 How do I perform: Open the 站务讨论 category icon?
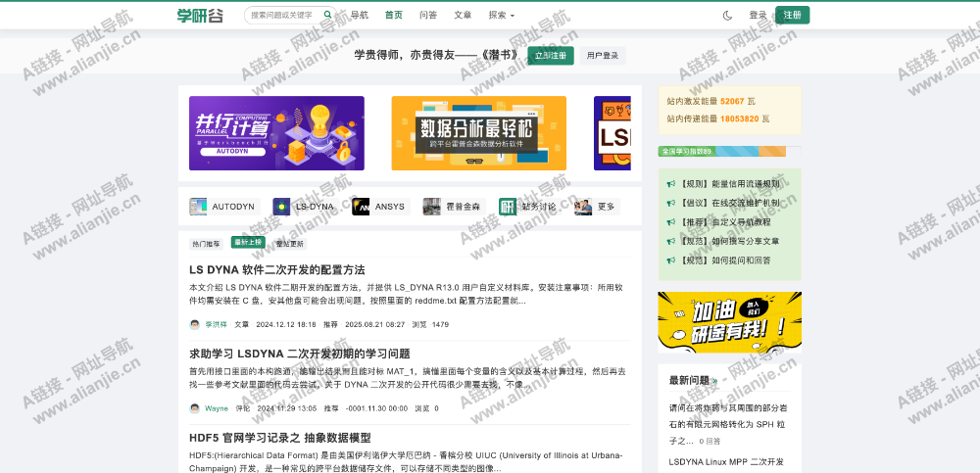508,207
